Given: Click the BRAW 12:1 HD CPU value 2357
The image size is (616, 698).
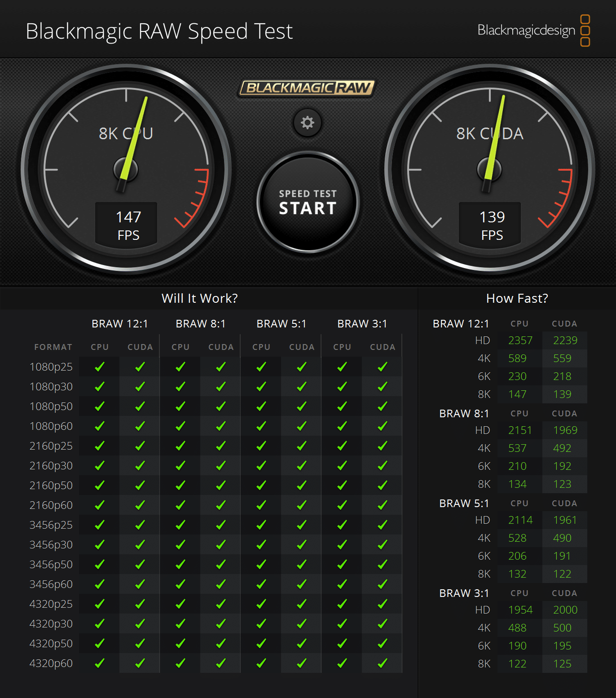Looking at the screenshot, I should (520, 340).
